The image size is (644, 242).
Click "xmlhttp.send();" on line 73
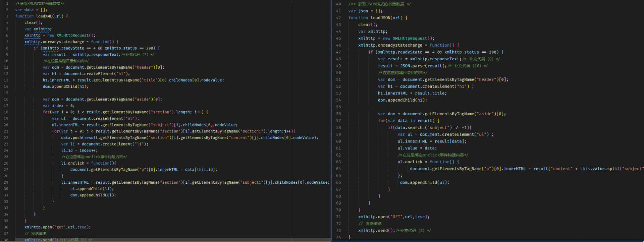(x=377, y=230)
